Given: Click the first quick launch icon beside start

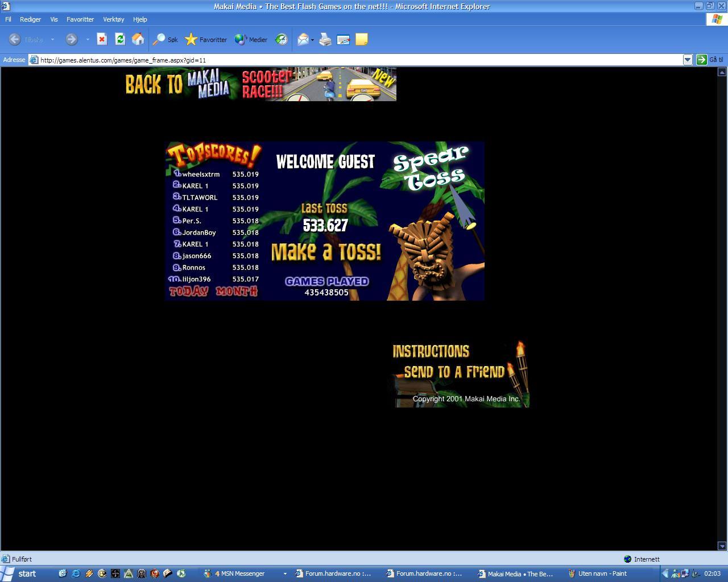Looking at the screenshot, I should (63, 573).
